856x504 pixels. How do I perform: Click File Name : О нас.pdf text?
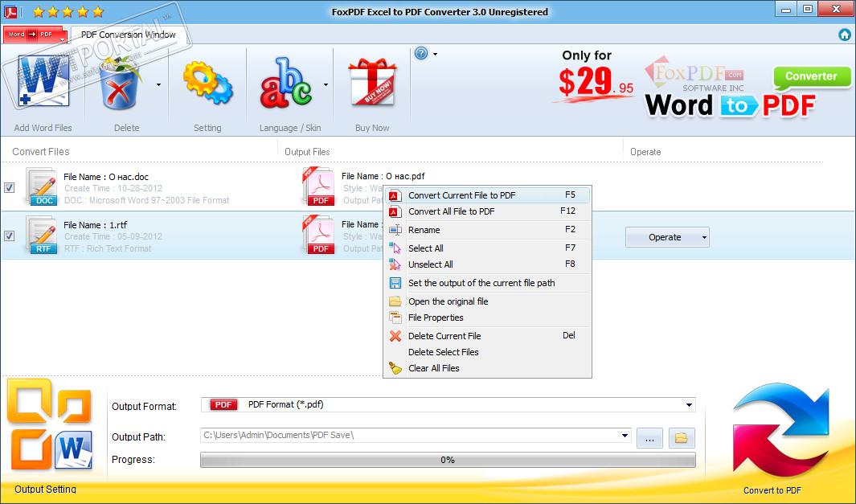click(383, 176)
